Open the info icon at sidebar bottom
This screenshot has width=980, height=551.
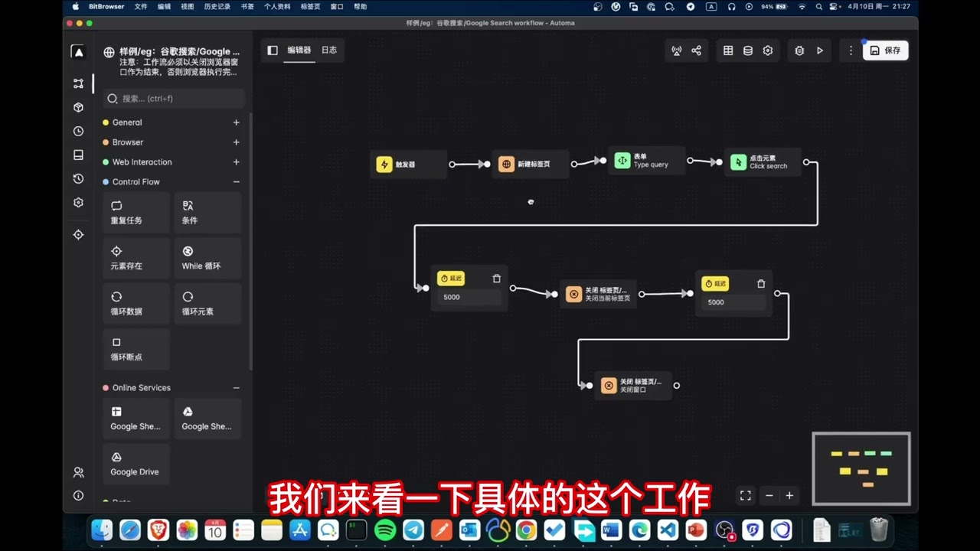pos(78,495)
